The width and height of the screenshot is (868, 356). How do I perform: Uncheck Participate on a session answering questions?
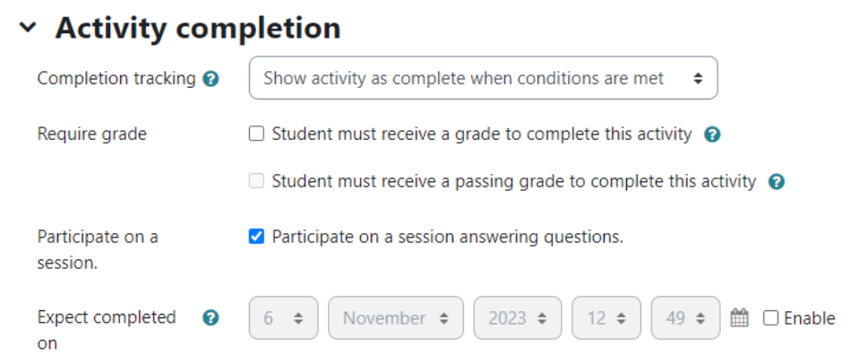(256, 237)
